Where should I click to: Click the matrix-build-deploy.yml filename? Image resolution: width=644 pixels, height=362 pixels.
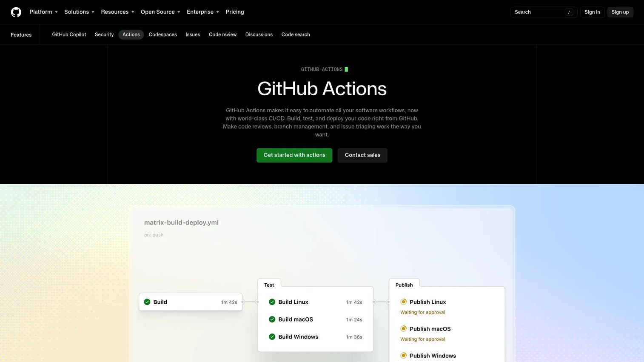pyautogui.click(x=181, y=222)
